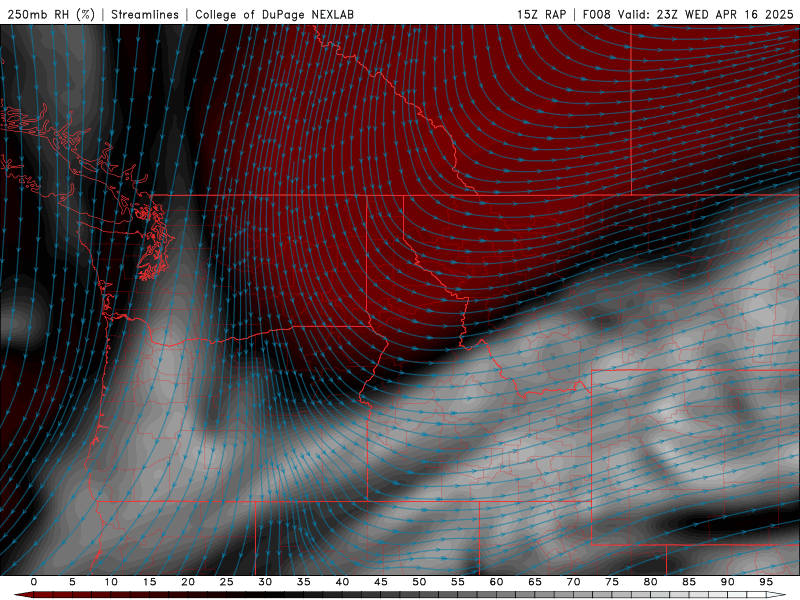
Task: Click the colorbar label "55"
Action: [458, 582]
